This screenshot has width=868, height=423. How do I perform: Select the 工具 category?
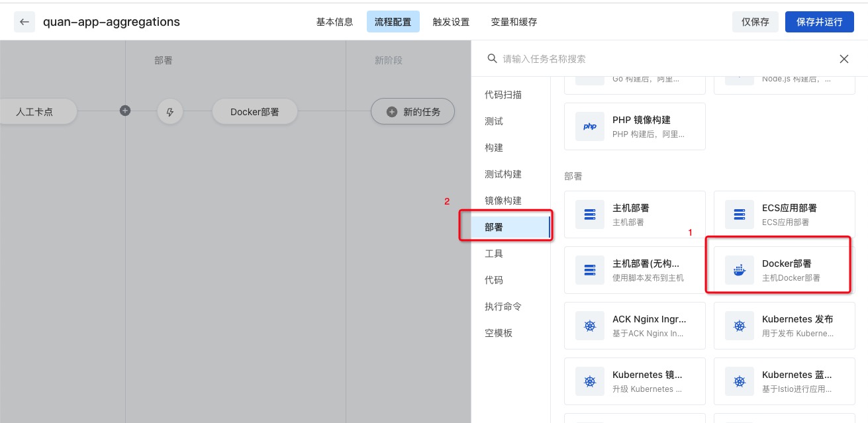pos(494,254)
